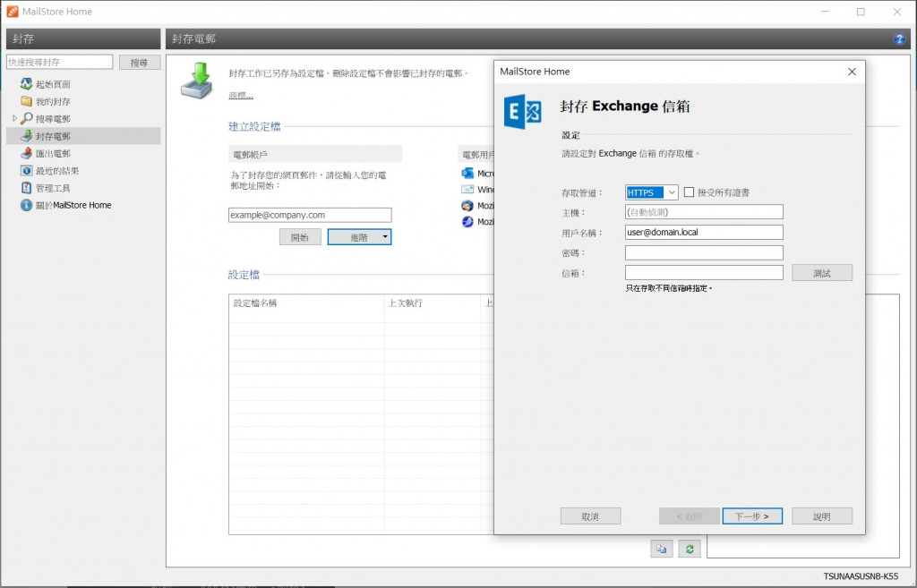Viewport: 917px width, 588px height.
Task: Click the Exchange logo in dialog
Action: (x=522, y=112)
